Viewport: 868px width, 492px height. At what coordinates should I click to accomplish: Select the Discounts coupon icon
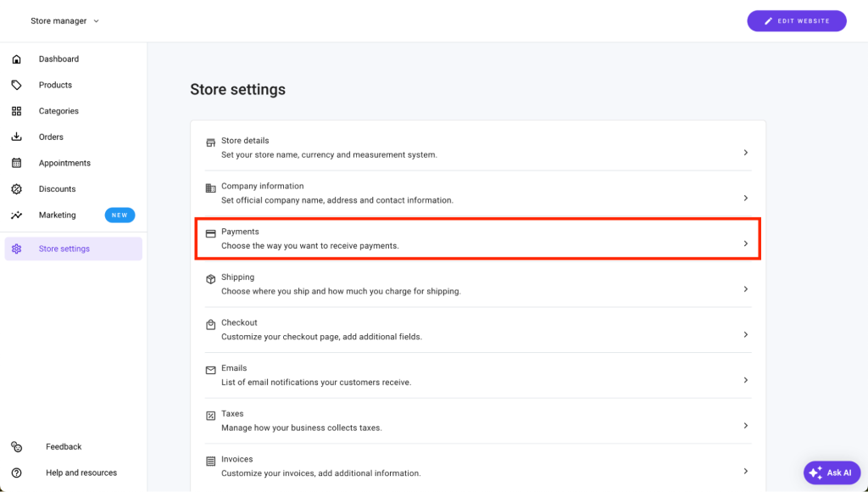pyautogui.click(x=17, y=188)
